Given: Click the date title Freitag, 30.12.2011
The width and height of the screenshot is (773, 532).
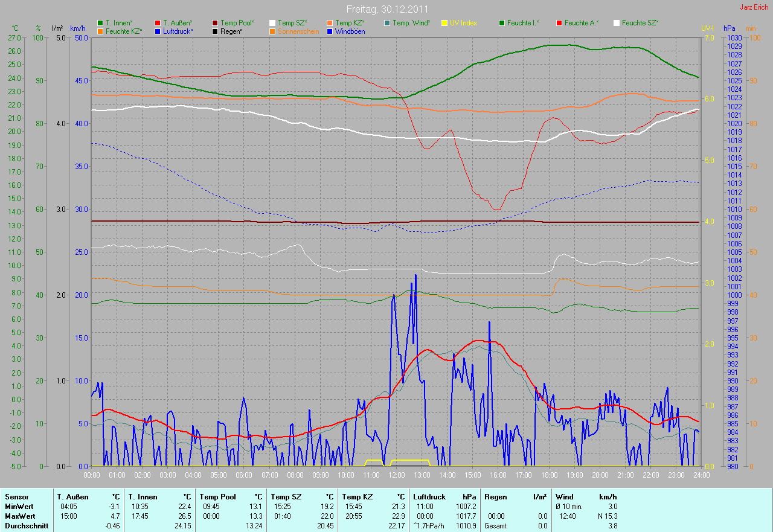Looking at the screenshot, I should [388, 9].
